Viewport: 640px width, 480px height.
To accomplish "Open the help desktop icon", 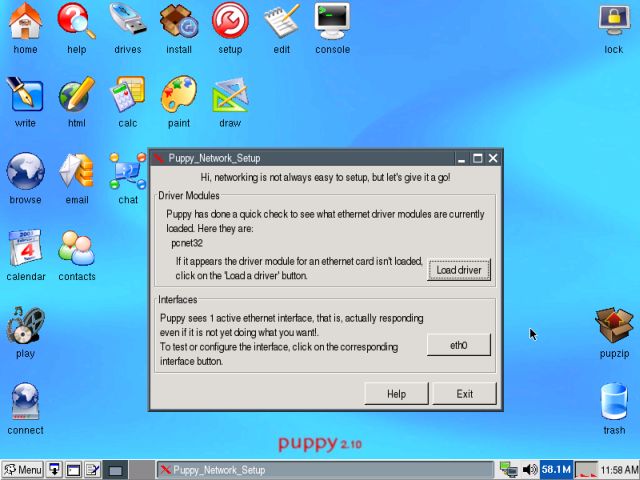I will (76, 21).
